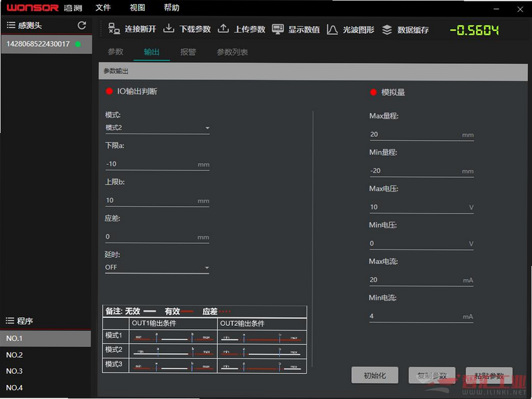This screenshot has width=532, height=399.
Task: Select program NO.4
Action: (x=45, y=388)
